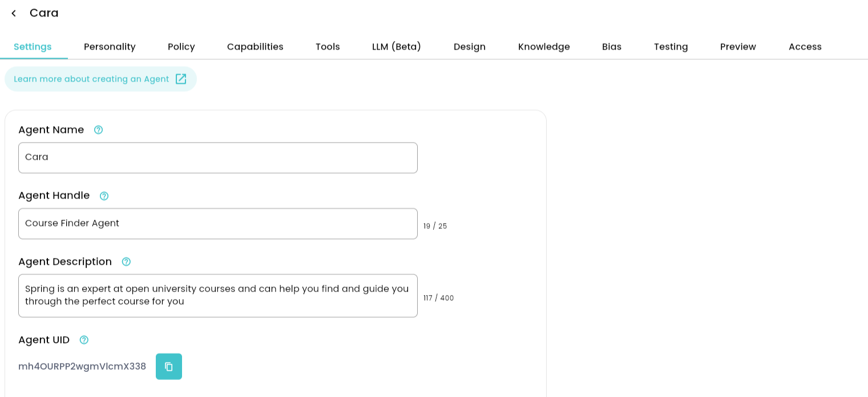868x397 pixels.
Task: Switch to the Personality tab
Action: [110, 47]
